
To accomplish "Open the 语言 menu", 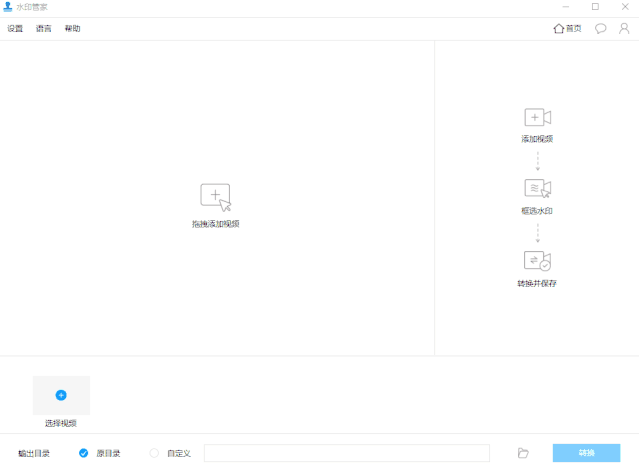I will pyautogui.click(x=44, y=29).
